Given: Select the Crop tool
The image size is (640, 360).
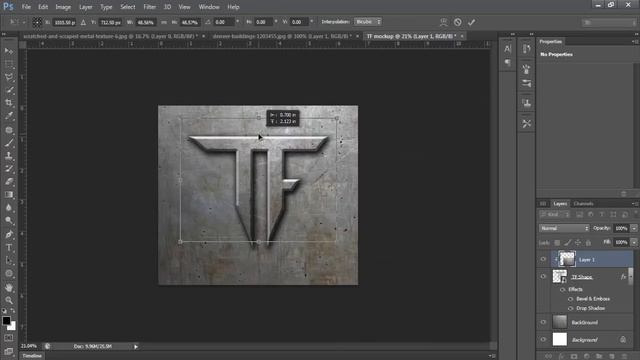Looking at the screenshot, I should pos(9,103).
